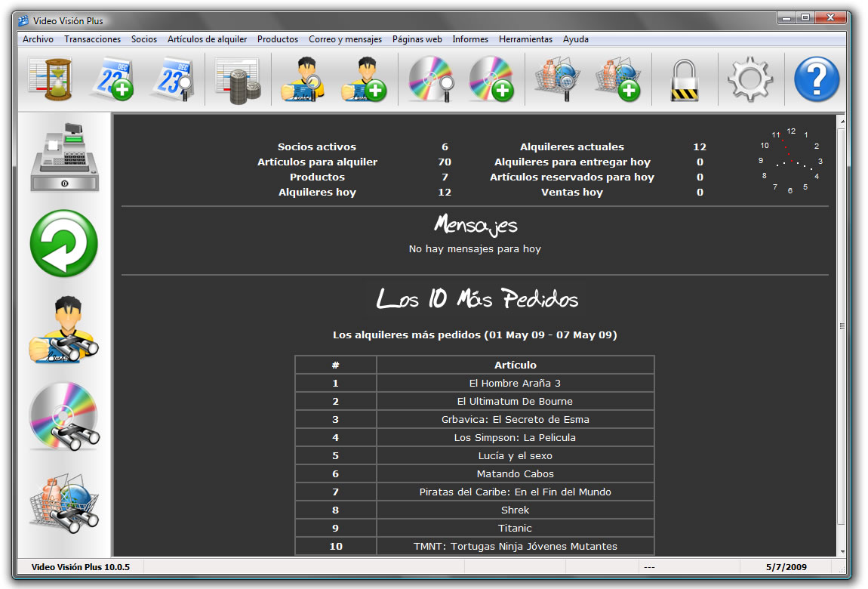Click the 5/7/2009 date in status bar
The image size is (868, 589).
[x=786, y=567]
